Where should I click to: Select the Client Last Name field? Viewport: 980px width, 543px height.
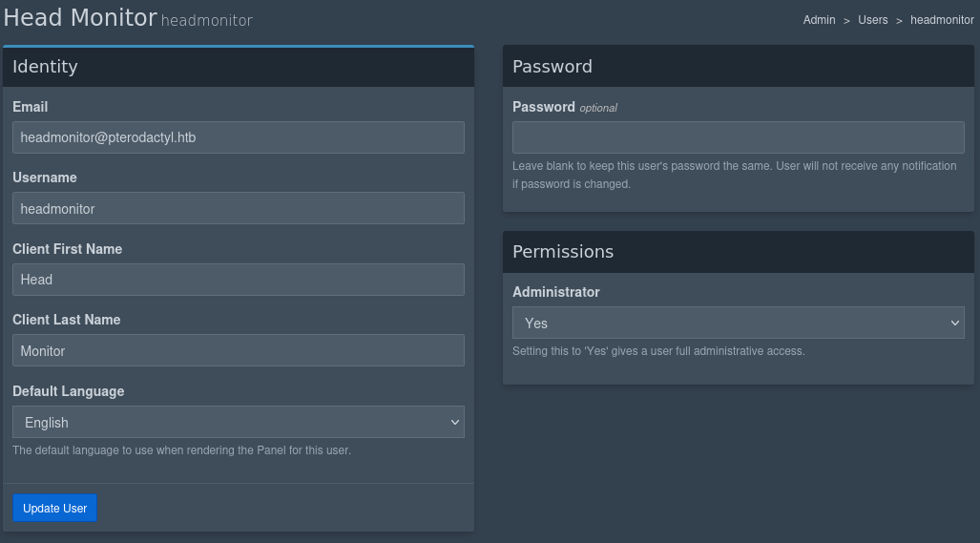pos(239,350)
